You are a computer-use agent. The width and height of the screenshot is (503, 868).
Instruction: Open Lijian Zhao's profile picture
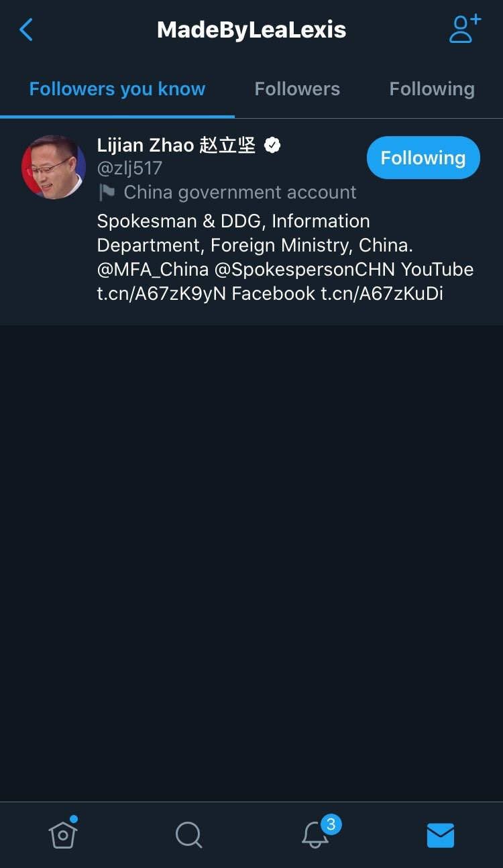(x=54, y=167)
